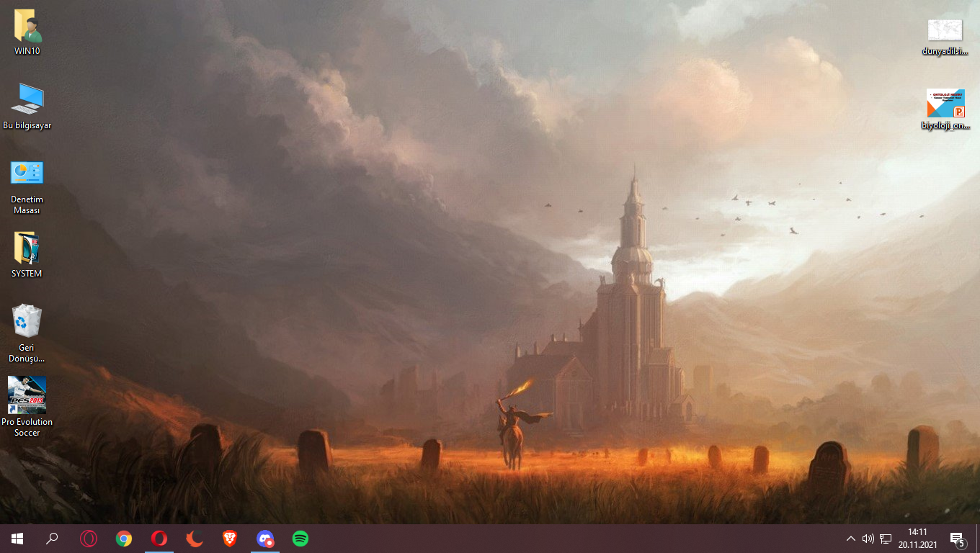Switch to Discord in the taskbar
Viewport: 980px width, 553px height.
click(265, 539)
